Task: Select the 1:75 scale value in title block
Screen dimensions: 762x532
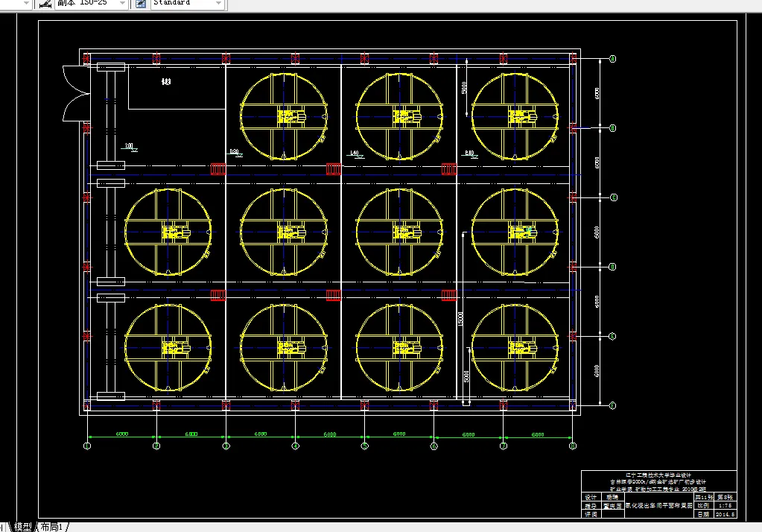Action: pyautogui.click(x=725, y=506)
